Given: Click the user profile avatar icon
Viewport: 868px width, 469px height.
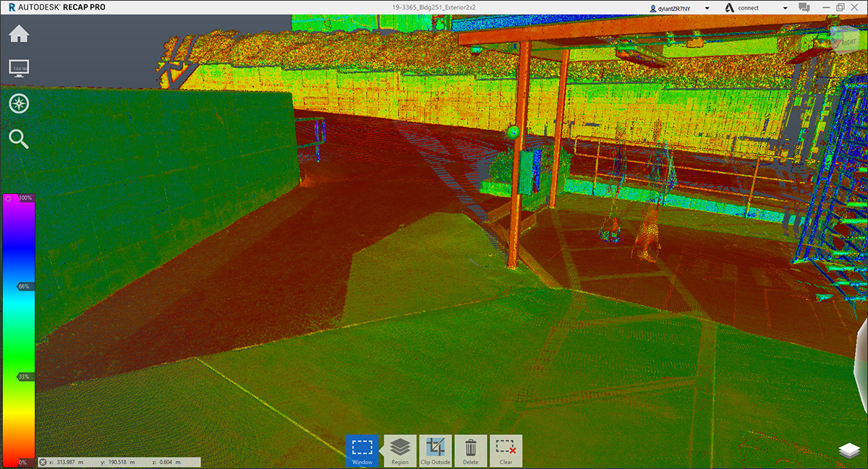Looking at the screenshot, I should pos(653,7).
